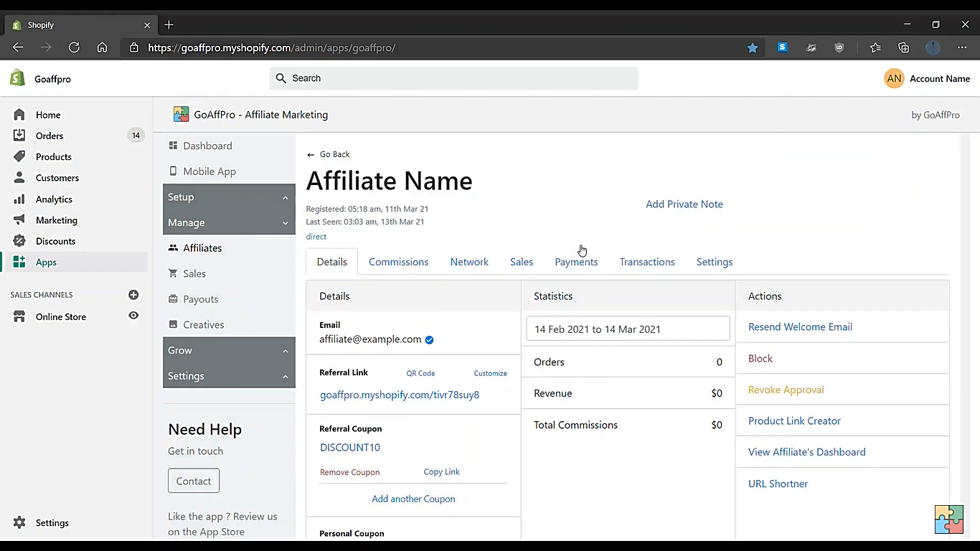This screenshot has width=980, height=551.
Task: Go back to the previous browser page
Action: (18, 47)
